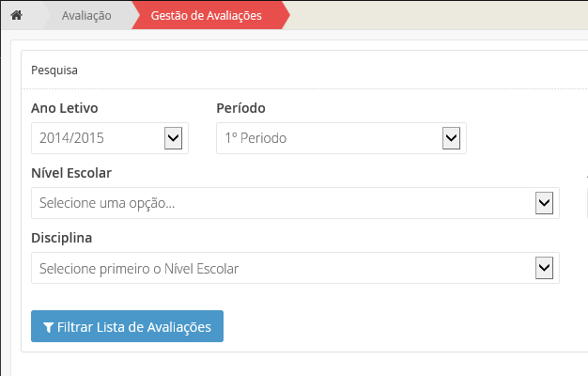Click the Nível Escolar dropdown arrow icon
The height and width of the screenshot is (376, 588).
543,203
